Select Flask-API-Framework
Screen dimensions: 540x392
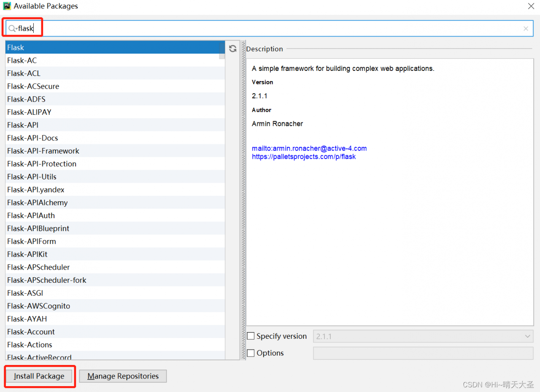coord(115,151)
